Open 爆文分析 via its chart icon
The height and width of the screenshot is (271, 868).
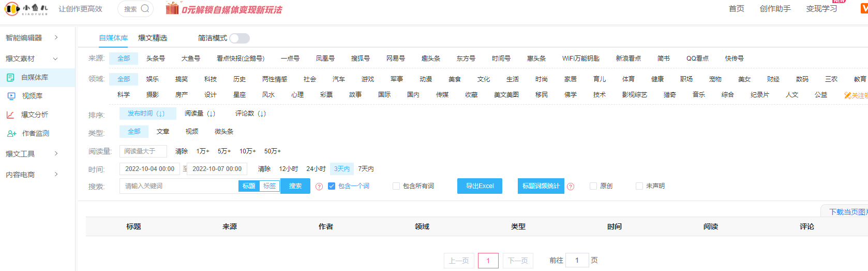10,115
